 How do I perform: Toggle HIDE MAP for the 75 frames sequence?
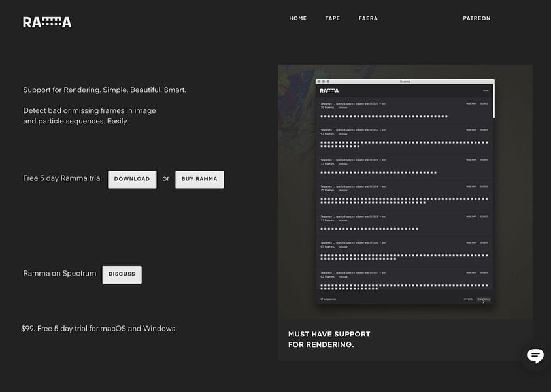(x=471, y=186)
